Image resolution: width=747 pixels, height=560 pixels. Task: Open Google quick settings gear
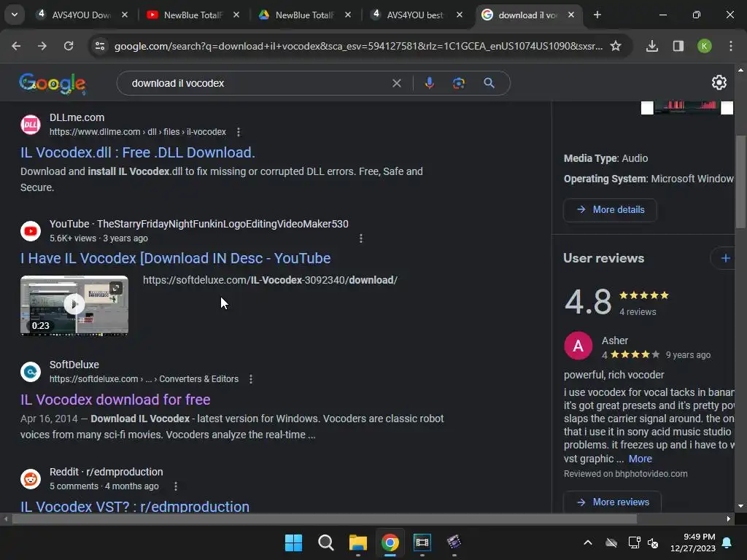point(719,82)
